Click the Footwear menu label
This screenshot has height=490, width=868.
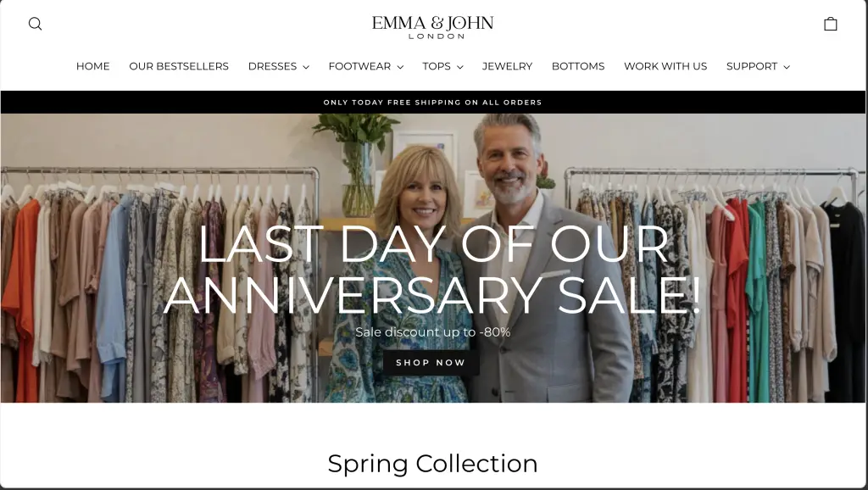point(359,66)
